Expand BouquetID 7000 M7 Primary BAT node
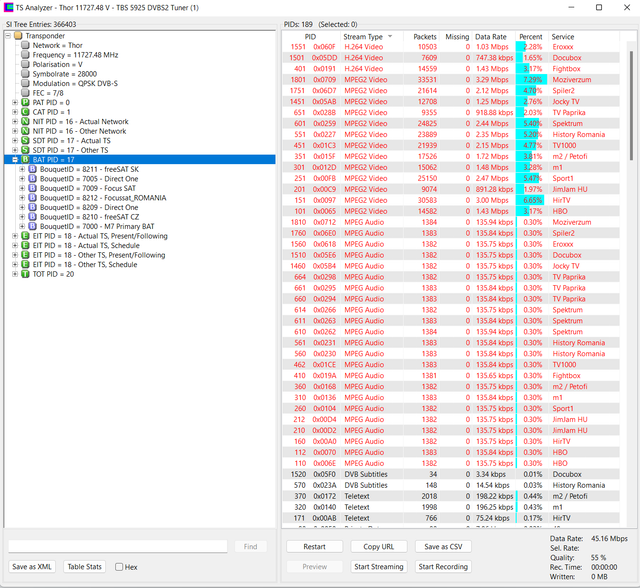The image size is (640, 588). (22, 226)
